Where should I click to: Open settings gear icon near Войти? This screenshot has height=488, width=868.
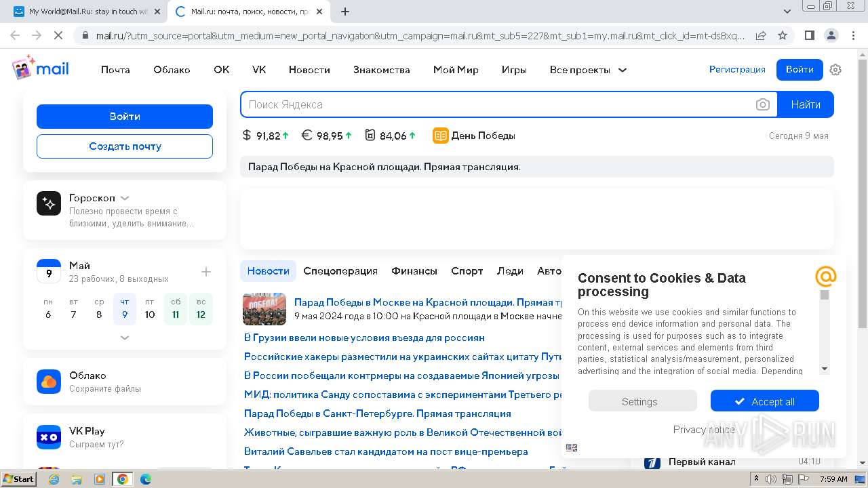click(x=835, y=70)
